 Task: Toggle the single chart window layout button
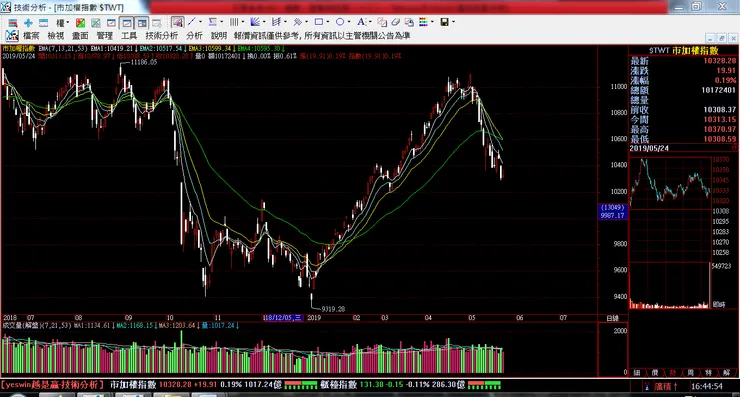tap(126, 23)
